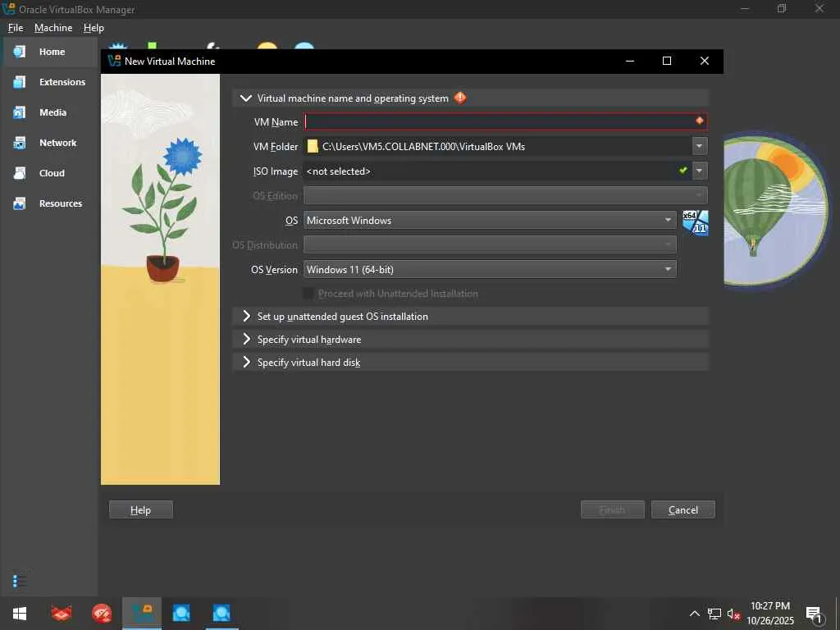Maximize the New Virtual Machine dialog
Image resolution: width=840 pixels, height=630 pixels.
click(x=667, y=61)
